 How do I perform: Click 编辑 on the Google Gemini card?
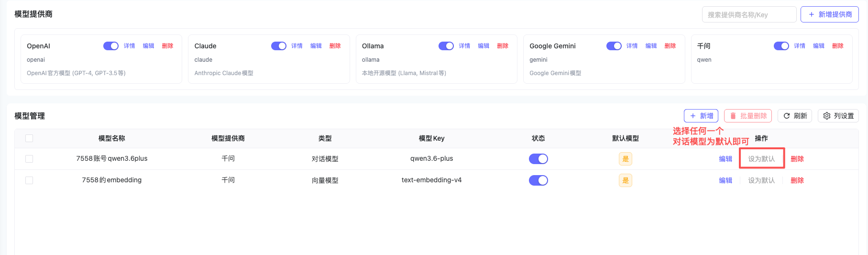(651, 46)
